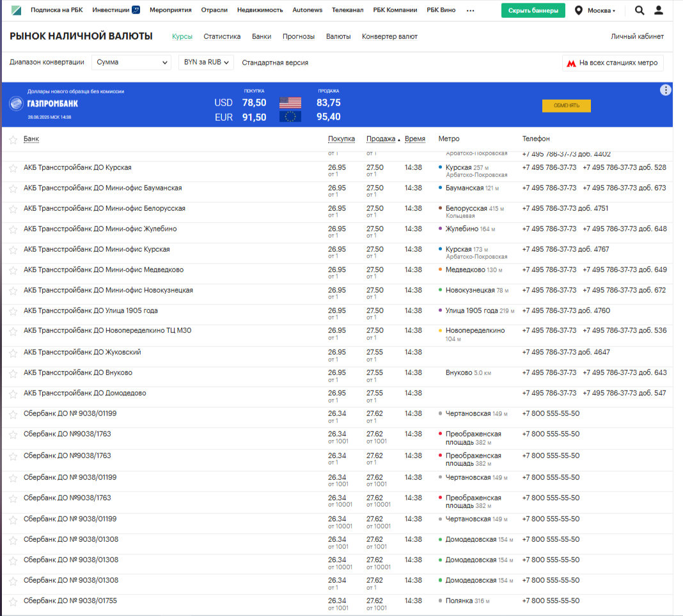Click the red metro M icon
This screenshot has width=683, height=616.
click(571, 63)
